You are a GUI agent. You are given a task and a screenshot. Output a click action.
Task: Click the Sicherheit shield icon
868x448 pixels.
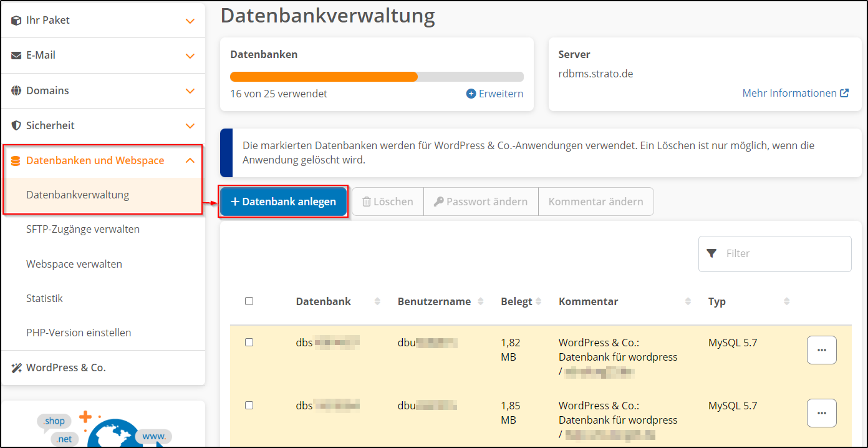click(16, 125)
